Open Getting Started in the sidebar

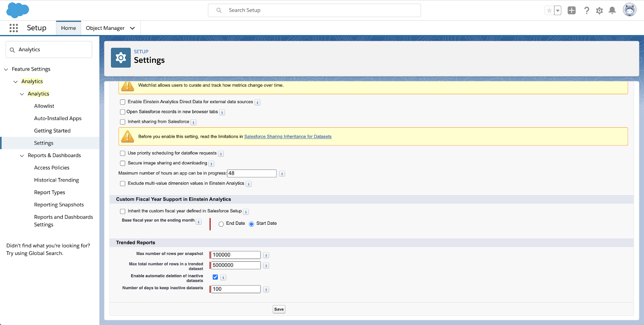coord(52,131)
